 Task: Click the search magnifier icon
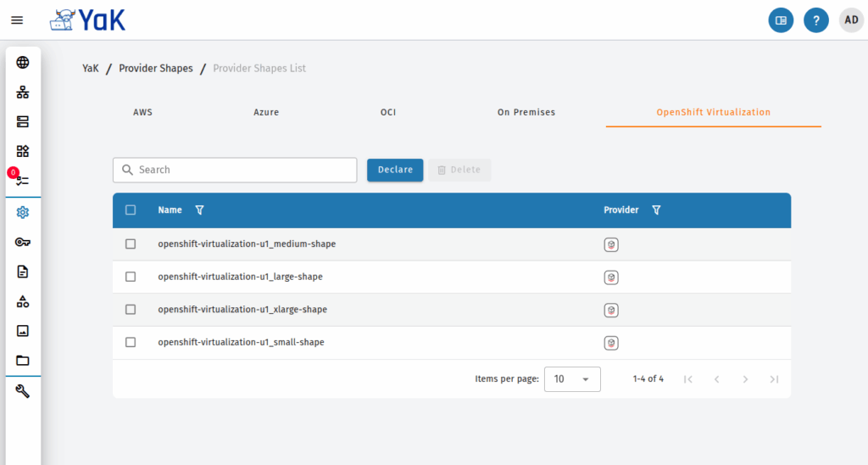click(127, 170)
